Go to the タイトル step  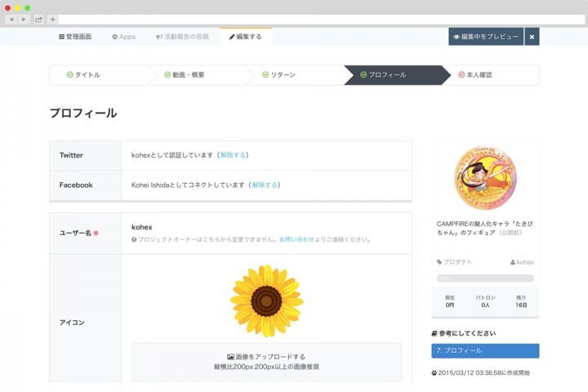click(x=83, y=74)
